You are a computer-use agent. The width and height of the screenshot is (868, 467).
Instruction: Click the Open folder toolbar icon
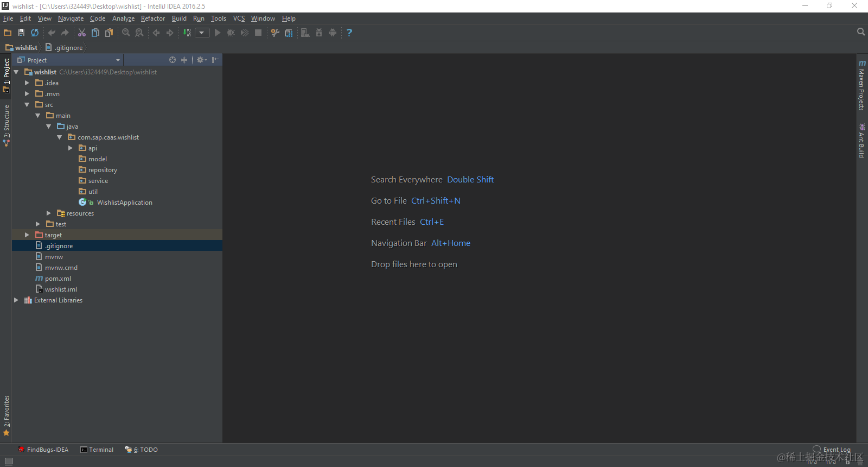tap(8, 33)
